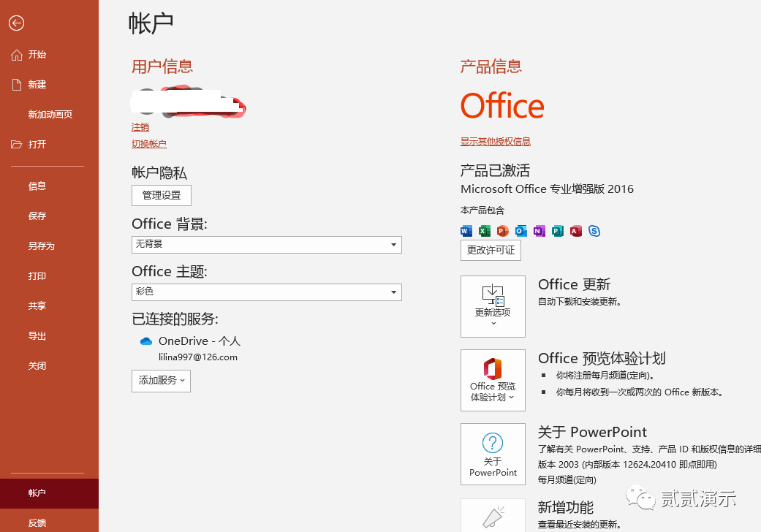Click the Access product icon
The width and height of the screenshot is (761, 532).
tap(576, 231)
